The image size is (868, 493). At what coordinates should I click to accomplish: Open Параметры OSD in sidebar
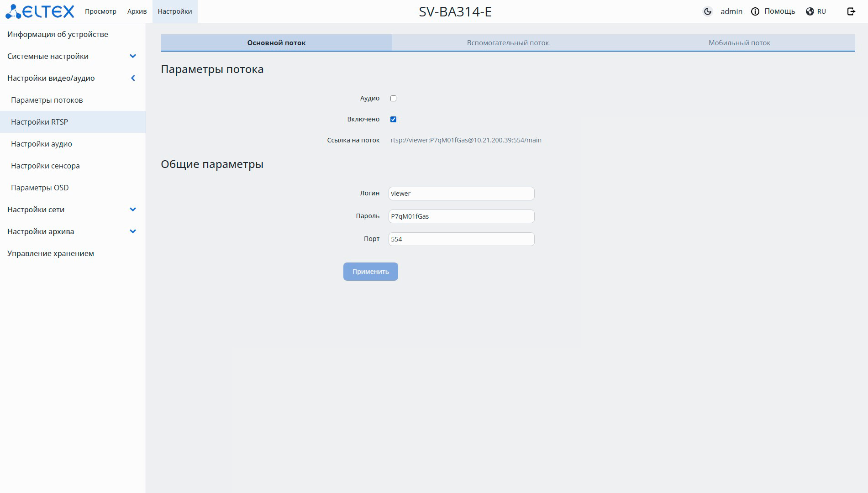[x=73, y=188]
